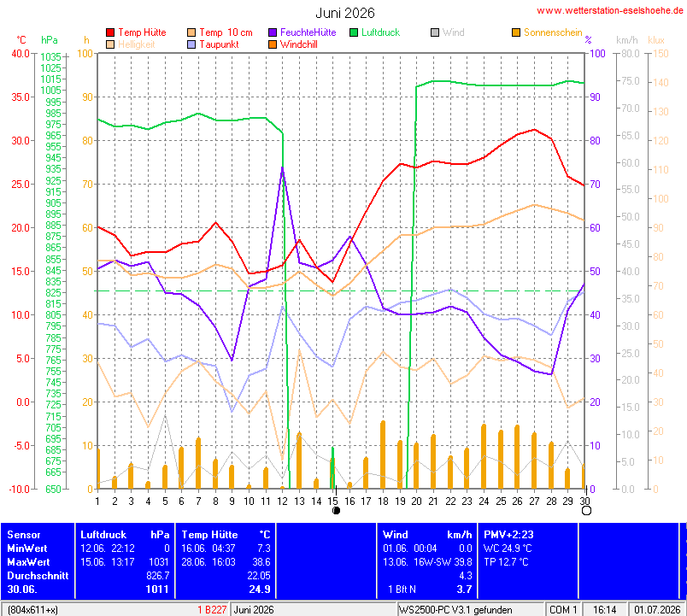Click the °C axis unit label
The image size is (687, 616).
point(21,40)
